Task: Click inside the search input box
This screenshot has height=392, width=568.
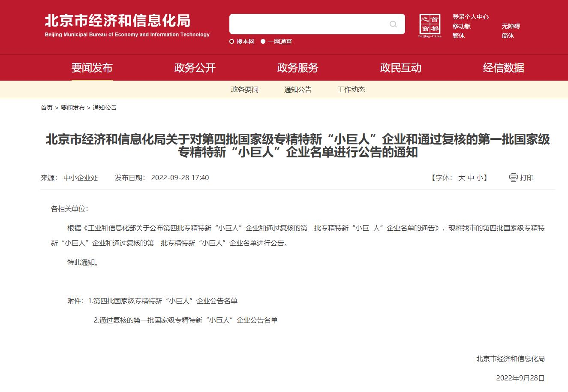Action: click(307, 24)
